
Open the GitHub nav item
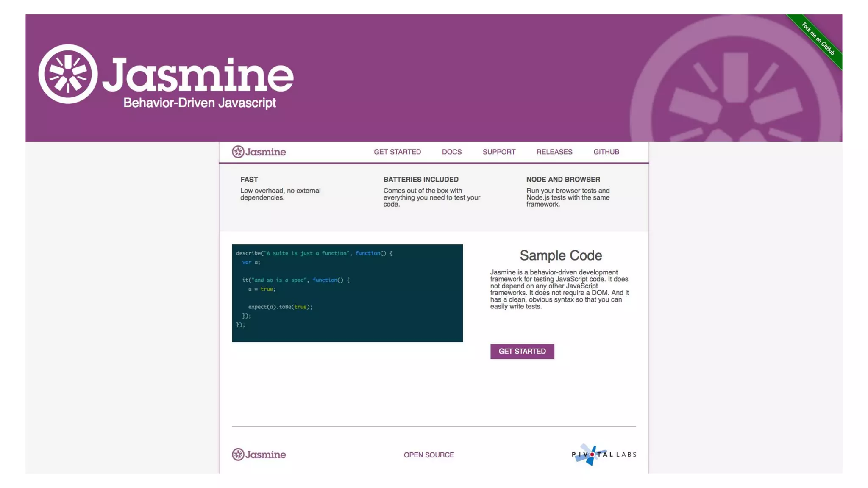click(606, 152)
